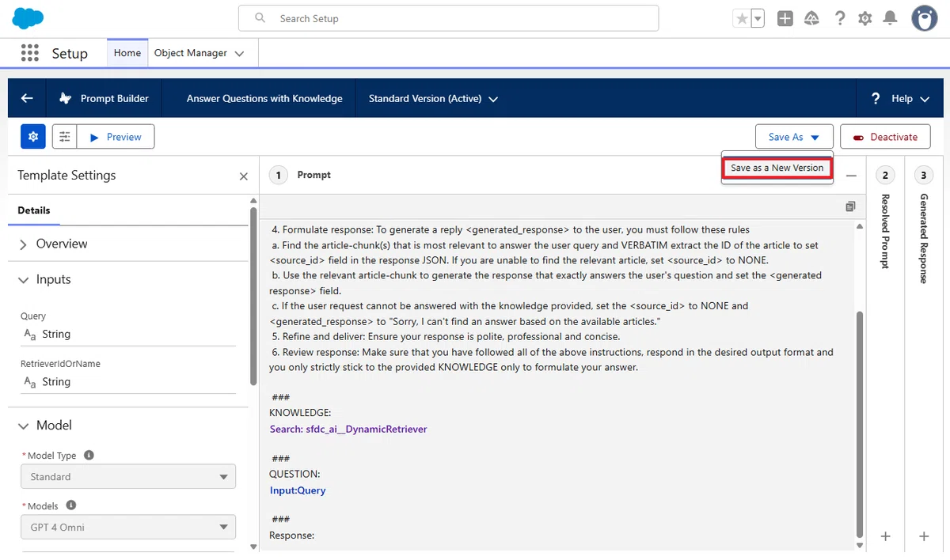Open the Models GPT 4 Omni combobox
950x560 pixels.
(128, 527)
